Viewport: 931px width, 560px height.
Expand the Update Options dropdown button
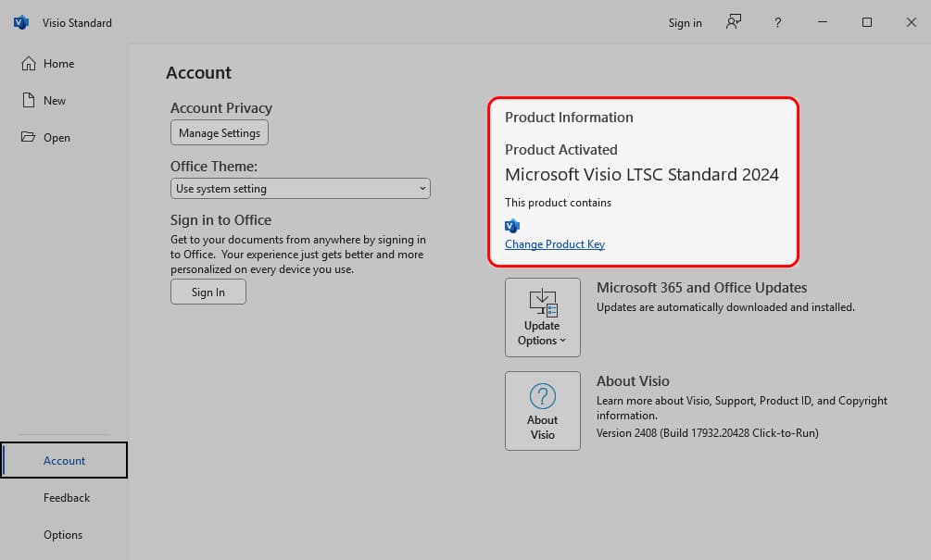pos(542,317)
